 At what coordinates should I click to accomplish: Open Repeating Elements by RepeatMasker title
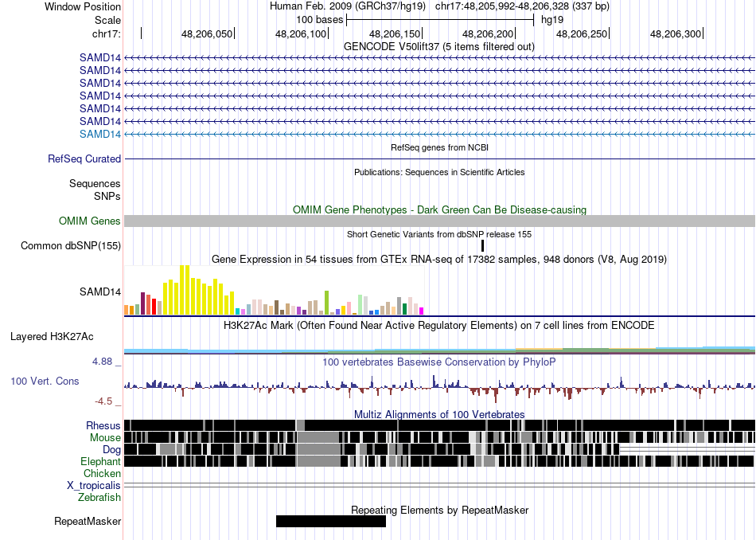click(439, 510)
